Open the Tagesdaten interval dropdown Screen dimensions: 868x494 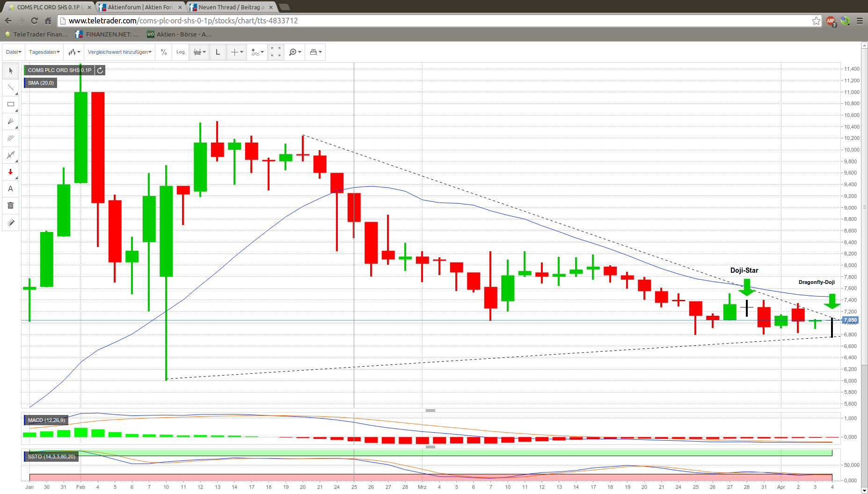click(44, 52)
